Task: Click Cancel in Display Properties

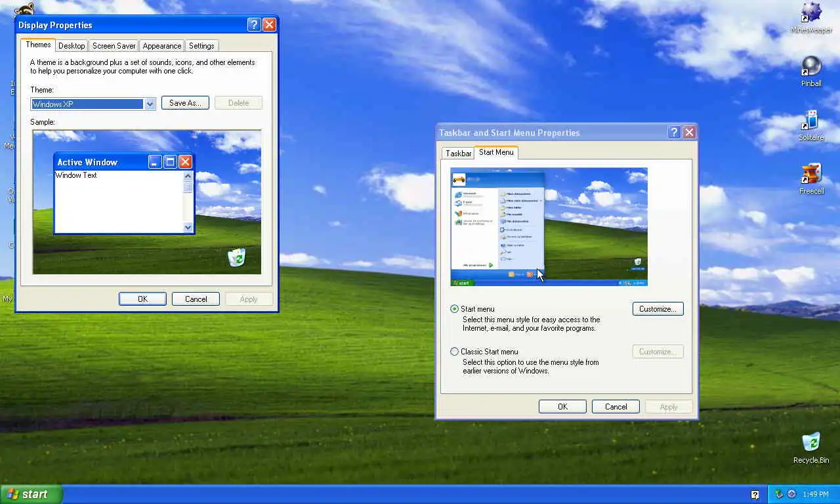Action: [196, 299]
